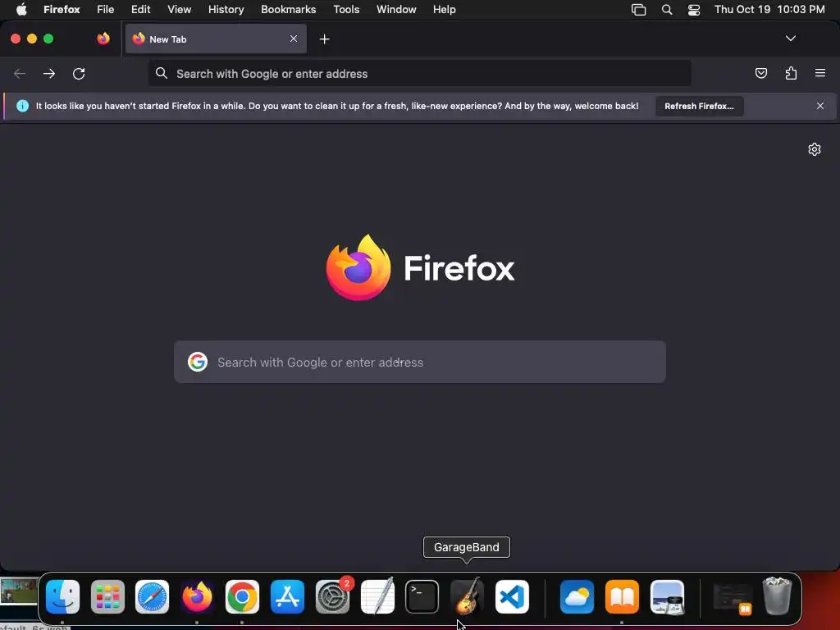Screen dimensions: 840x630
Task: Open System Settings from the dock
Action: point(332,597)
